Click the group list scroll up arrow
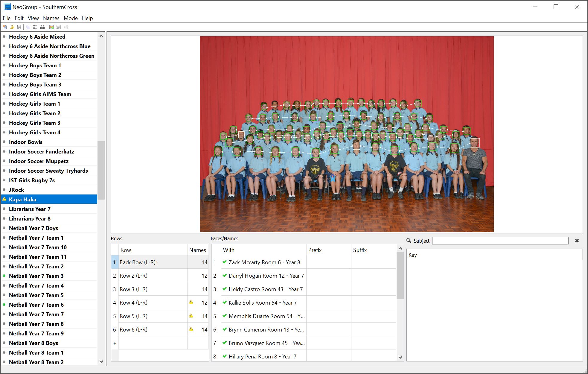The width and height of the screenshot is (588, 374). tap(101, 36)
